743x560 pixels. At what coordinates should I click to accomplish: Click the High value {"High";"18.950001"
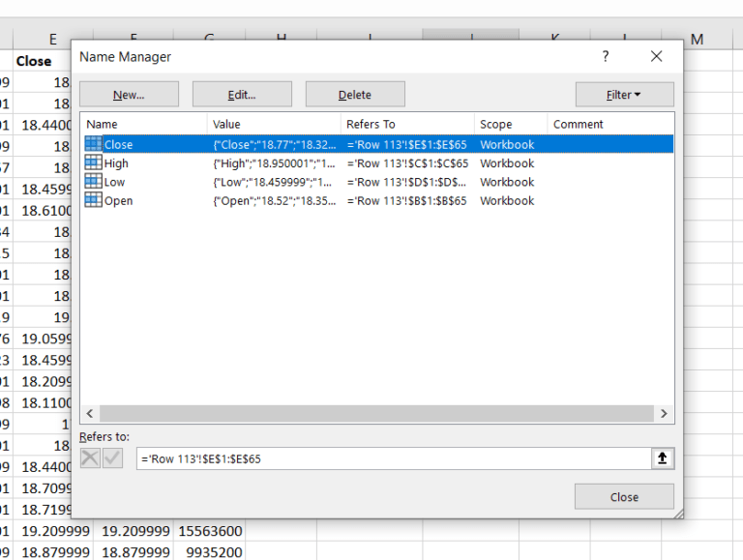tap(274, 163)
